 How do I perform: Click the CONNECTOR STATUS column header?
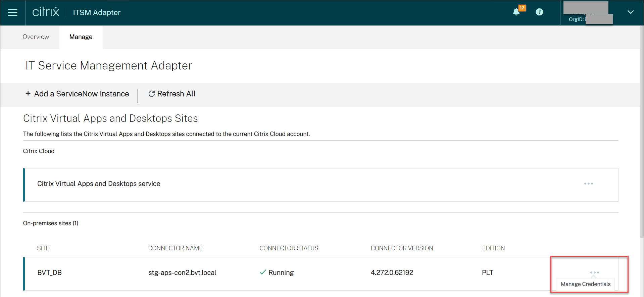[289, 248]
